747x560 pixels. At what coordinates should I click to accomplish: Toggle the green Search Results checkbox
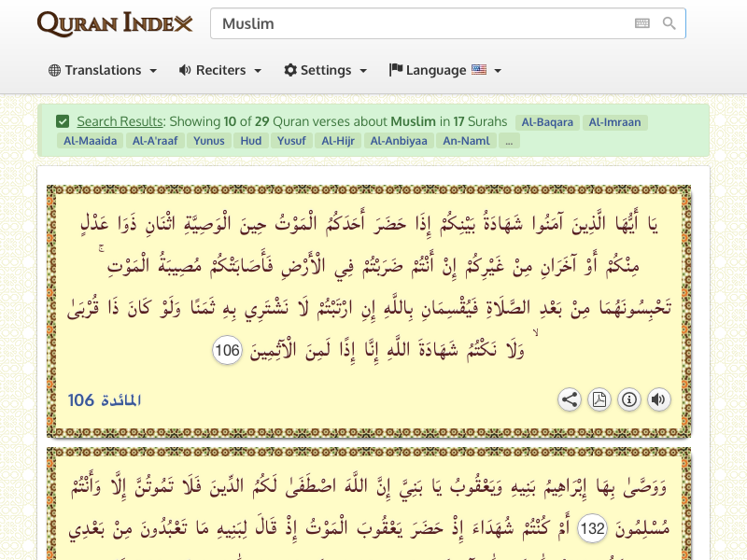(x=63, y=121)
